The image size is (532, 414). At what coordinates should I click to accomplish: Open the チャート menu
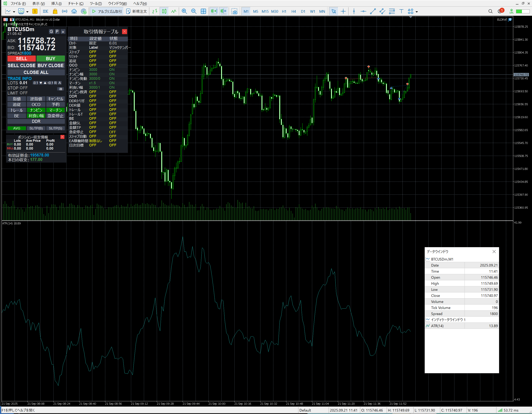(76, 3)
